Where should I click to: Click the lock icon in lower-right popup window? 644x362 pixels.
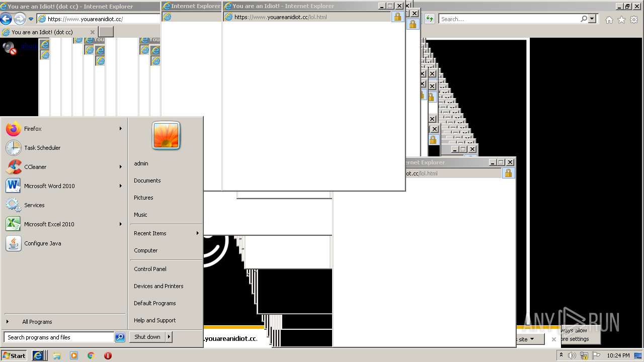[x=508, y=173]
